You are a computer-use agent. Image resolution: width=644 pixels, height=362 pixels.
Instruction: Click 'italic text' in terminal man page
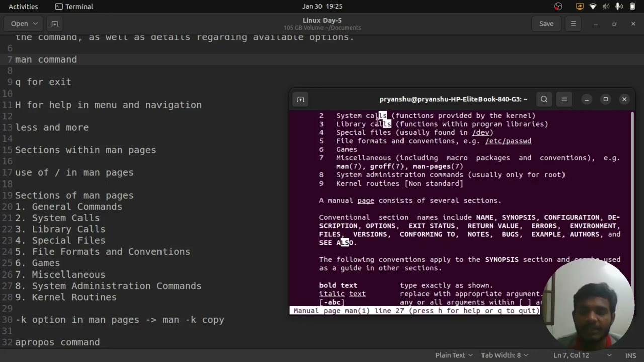click(342, 294)
